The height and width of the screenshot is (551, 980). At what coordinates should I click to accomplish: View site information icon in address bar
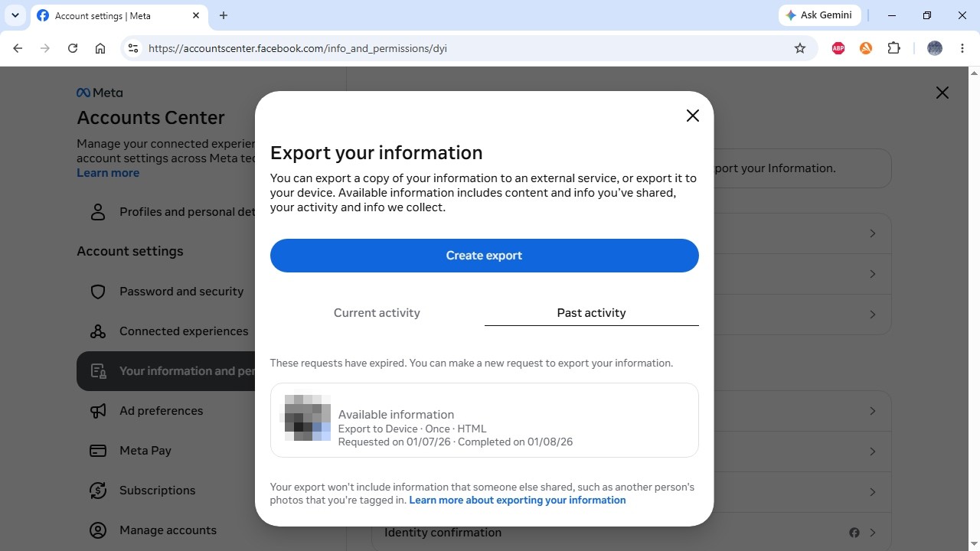[133, 48]
